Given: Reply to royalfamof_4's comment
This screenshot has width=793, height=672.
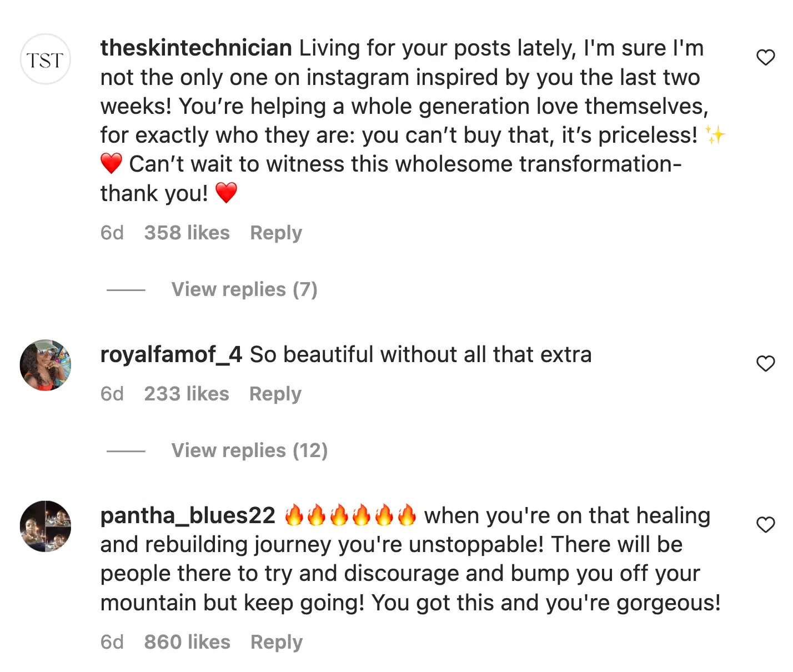Looking at the screenshot, I should point(275,394).
